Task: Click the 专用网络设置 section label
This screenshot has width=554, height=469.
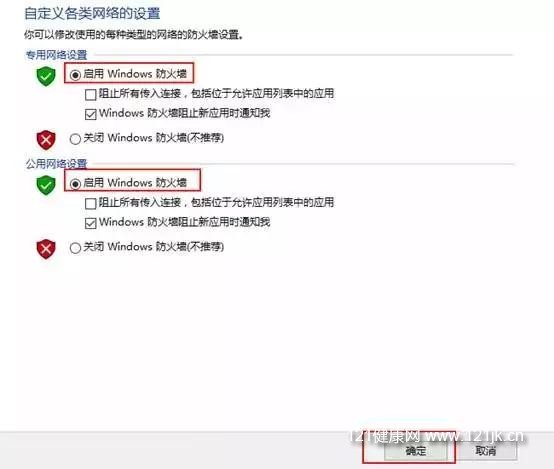Action: pos(57,55)
